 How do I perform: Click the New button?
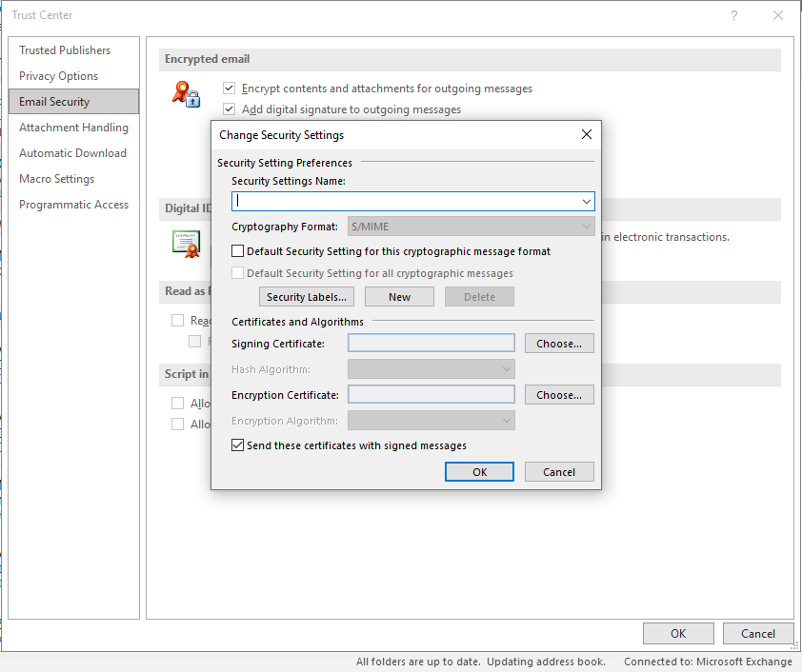[x=399, y=297]
